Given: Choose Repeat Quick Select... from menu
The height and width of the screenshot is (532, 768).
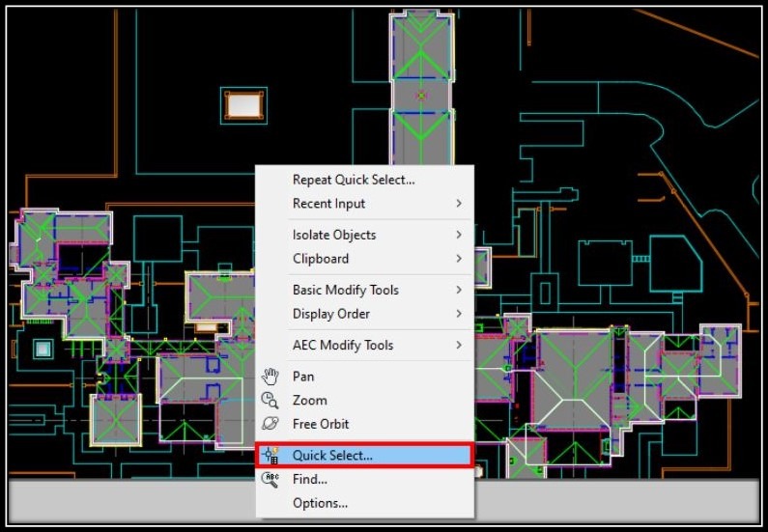Looking at the screenshot, I should coord(364,181).
